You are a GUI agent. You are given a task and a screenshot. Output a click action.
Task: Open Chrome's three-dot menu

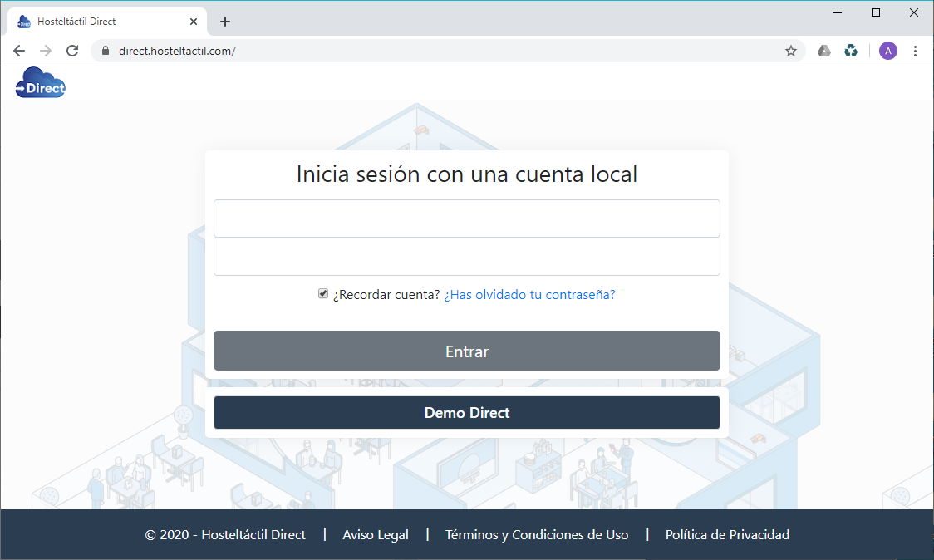point(915,51)
